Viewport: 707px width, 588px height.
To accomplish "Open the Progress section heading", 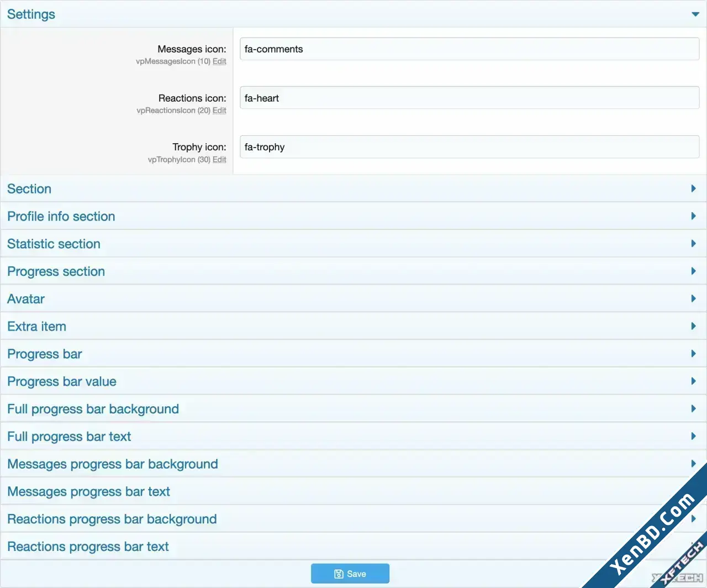I will click(56, 271).
